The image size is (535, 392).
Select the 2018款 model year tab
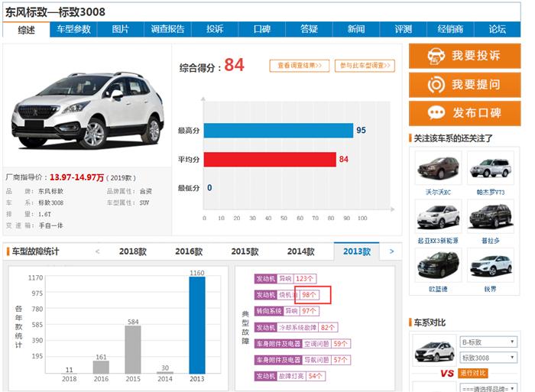(x=133, y=251)
